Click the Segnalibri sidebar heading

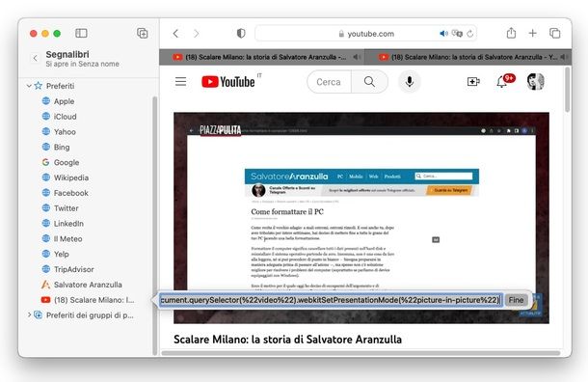(67, 54)
